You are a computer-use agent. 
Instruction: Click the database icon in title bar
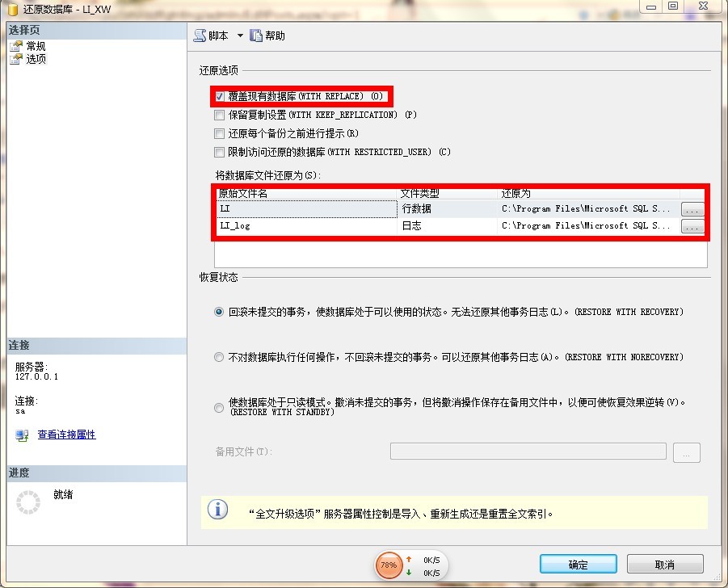tap(13, 9)
